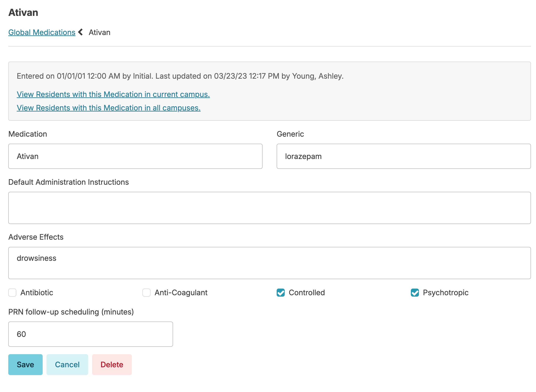The width and height of the screenshot is (536, 392).
Task: View residents with this medication in all campuses
Action: (x=108, y=108)
